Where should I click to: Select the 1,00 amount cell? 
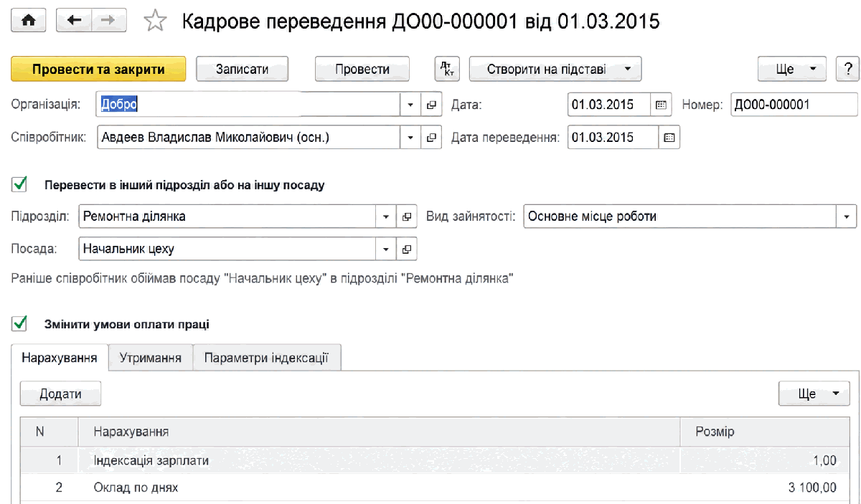pos(765,460)
